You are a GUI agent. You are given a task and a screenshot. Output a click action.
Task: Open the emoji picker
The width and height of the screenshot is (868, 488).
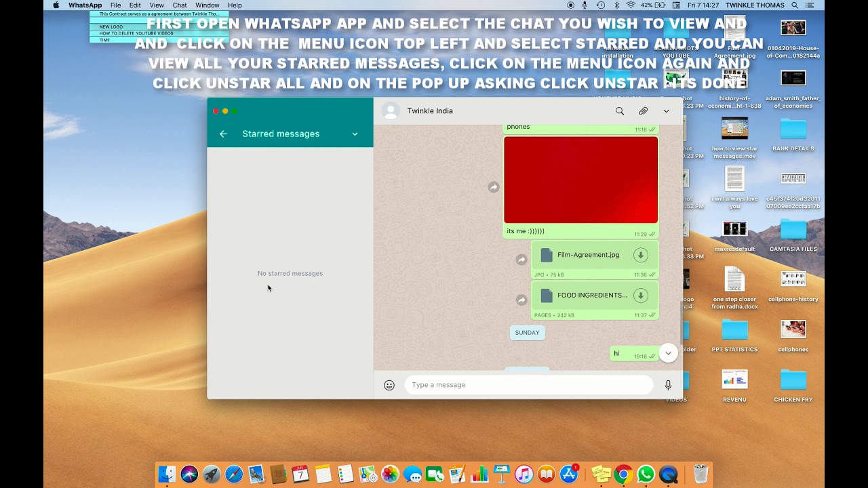point(389,385)
